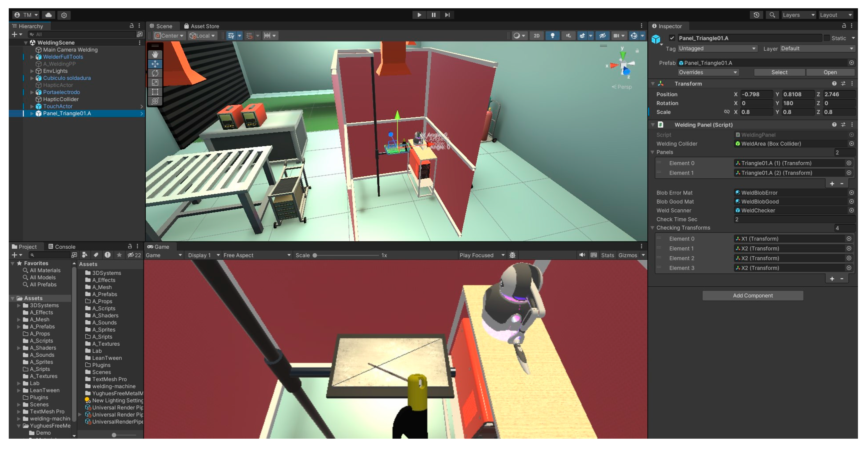
Task: Enable the Static checkbox
Action: (827, 38)
